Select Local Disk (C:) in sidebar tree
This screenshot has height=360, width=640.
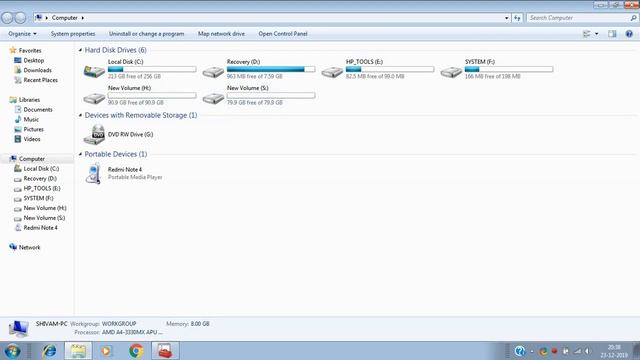coord(41,169)
